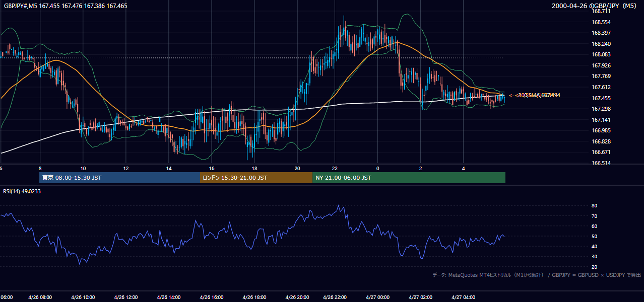
Task: Click the hour 12 tick under the price chart
Action: click(125, 169)
